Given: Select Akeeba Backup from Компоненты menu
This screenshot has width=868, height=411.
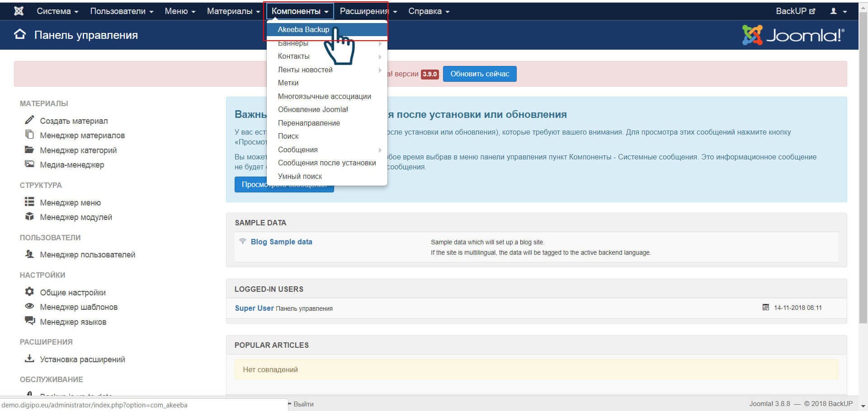Looking at the screenshot, I should 303,29.
